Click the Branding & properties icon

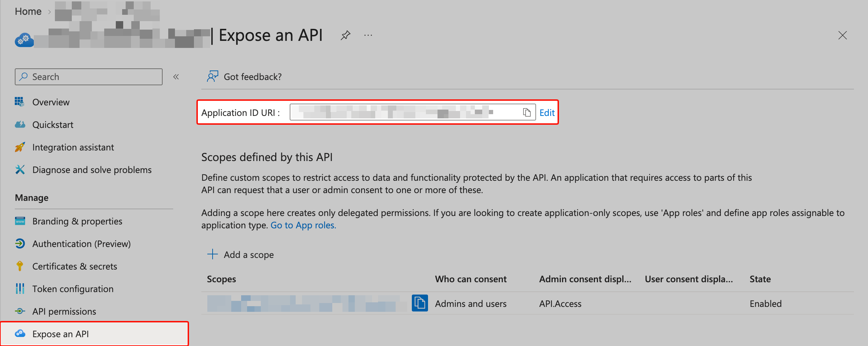click(20, 221)
